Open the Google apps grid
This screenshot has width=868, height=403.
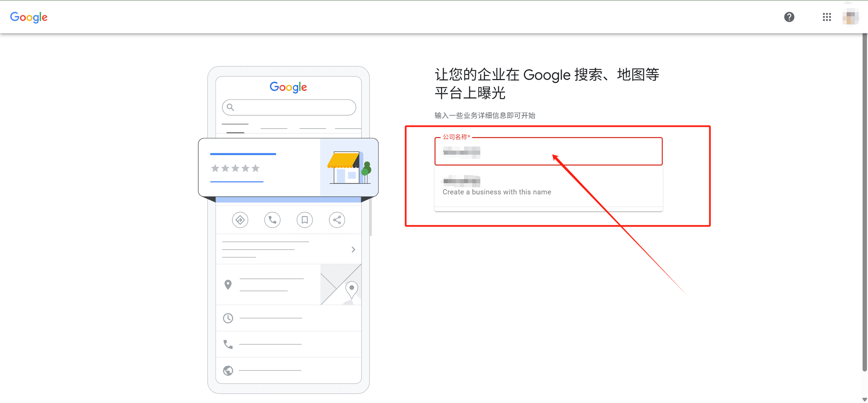click(x=827, y=17)
